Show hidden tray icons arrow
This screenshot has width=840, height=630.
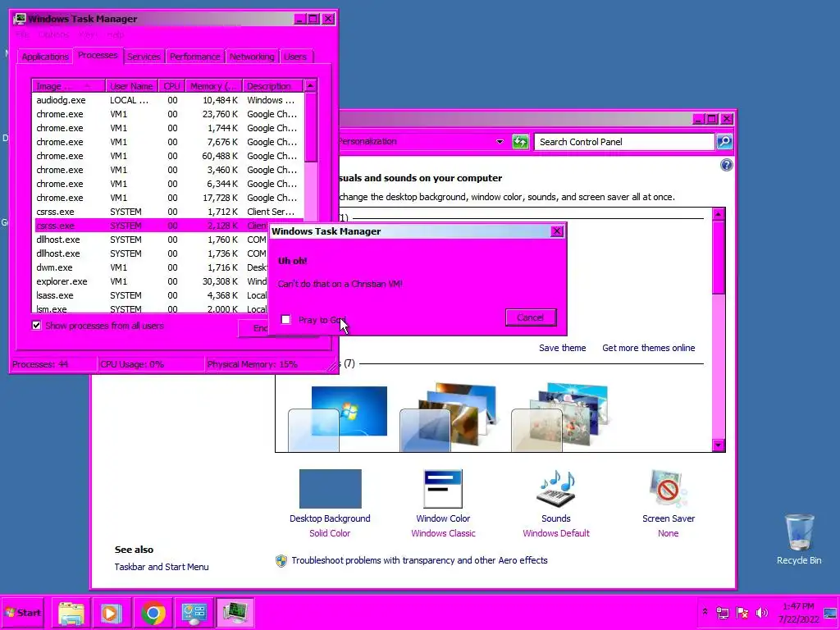tap(705, 612)
